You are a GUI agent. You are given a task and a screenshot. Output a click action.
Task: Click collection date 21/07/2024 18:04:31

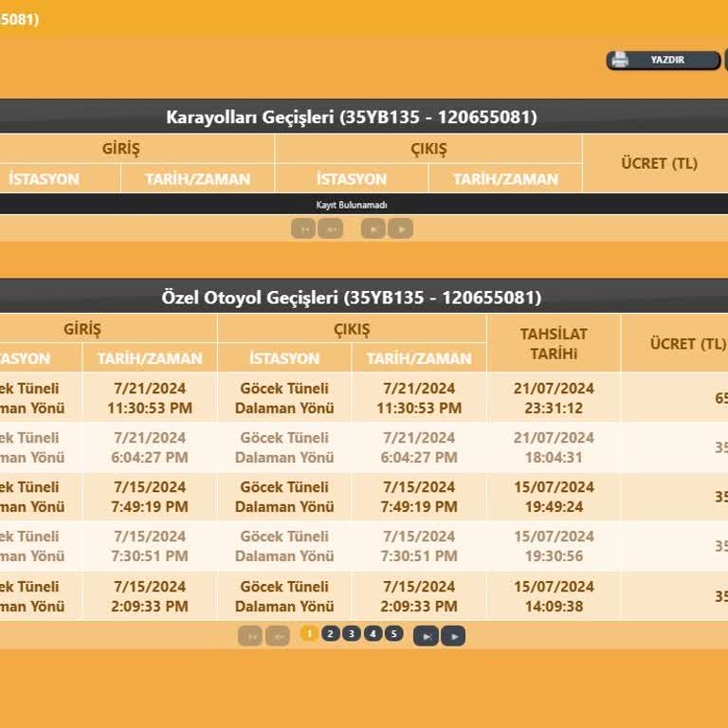click(x=554, y=447)
